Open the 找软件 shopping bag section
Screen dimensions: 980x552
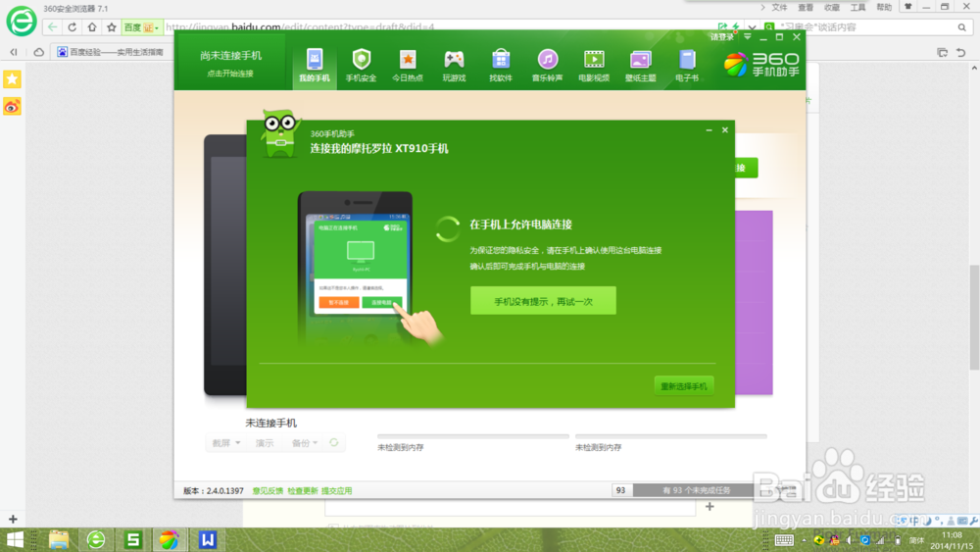501,65
